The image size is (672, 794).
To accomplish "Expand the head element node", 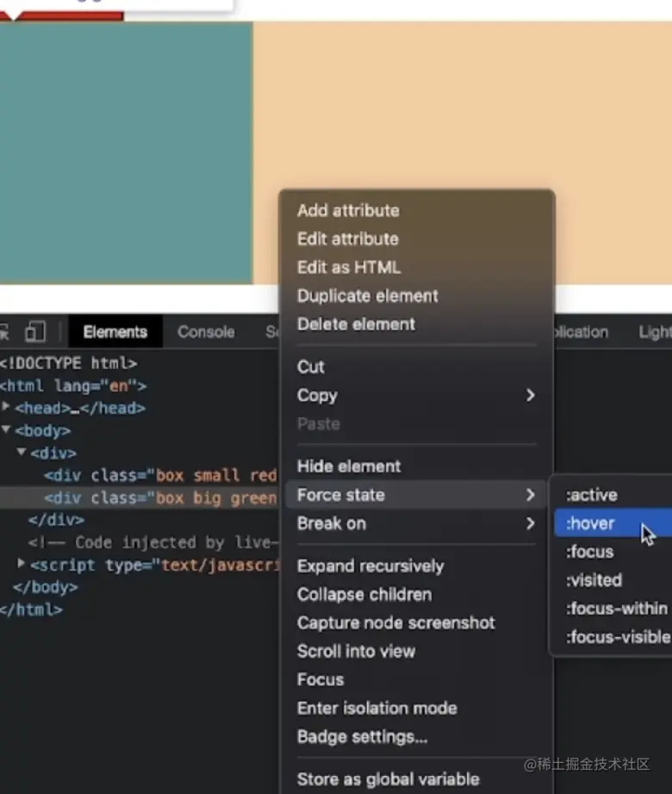I will (x=5, y=407).
